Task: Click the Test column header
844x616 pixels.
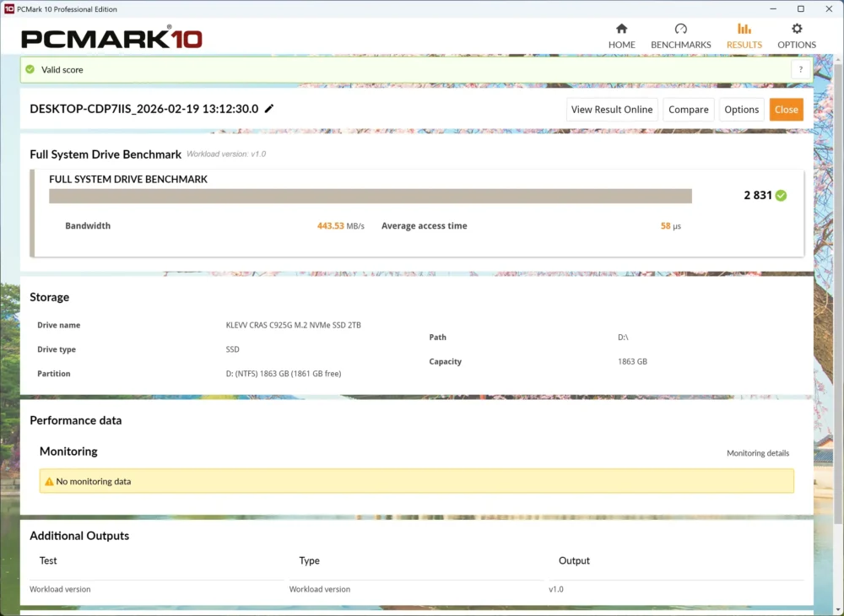Action: [48, 560]
